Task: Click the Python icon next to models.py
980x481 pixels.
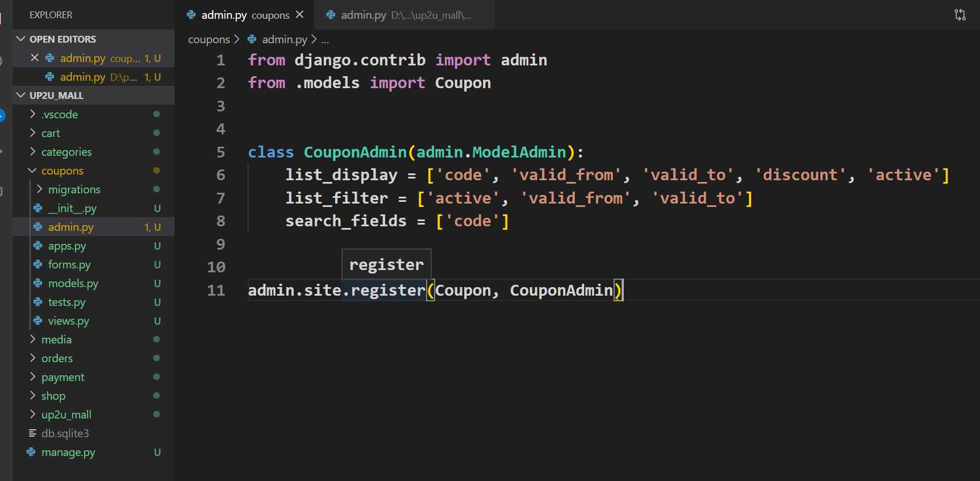Action: (38, 283)
